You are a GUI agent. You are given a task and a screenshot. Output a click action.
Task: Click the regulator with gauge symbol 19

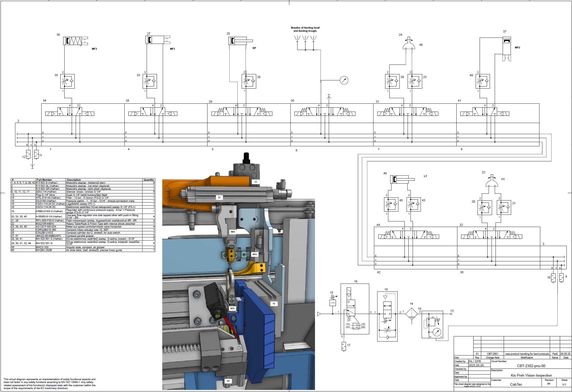(x=432, y=325)
